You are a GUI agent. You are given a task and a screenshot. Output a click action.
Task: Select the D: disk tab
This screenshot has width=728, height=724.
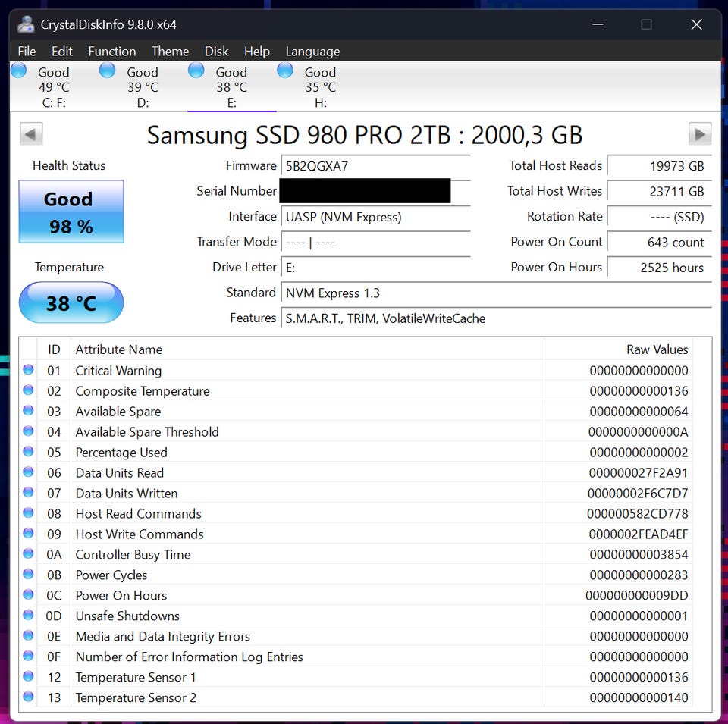click(x=143, y=86)
